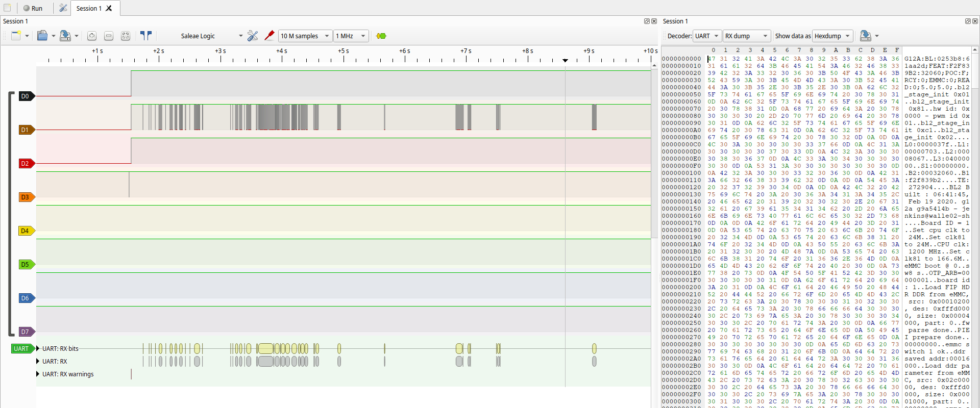The height and width of the screenshot is (408, 980).
Task: Click the new session icon in top bar
Action: (x=7, y=8)
